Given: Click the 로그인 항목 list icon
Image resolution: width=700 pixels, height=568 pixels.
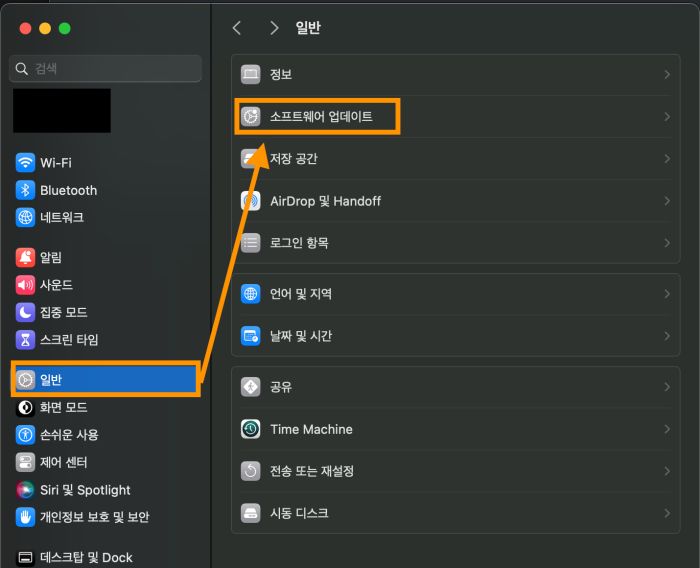Looking at the screenshot, I should point(250,243).
